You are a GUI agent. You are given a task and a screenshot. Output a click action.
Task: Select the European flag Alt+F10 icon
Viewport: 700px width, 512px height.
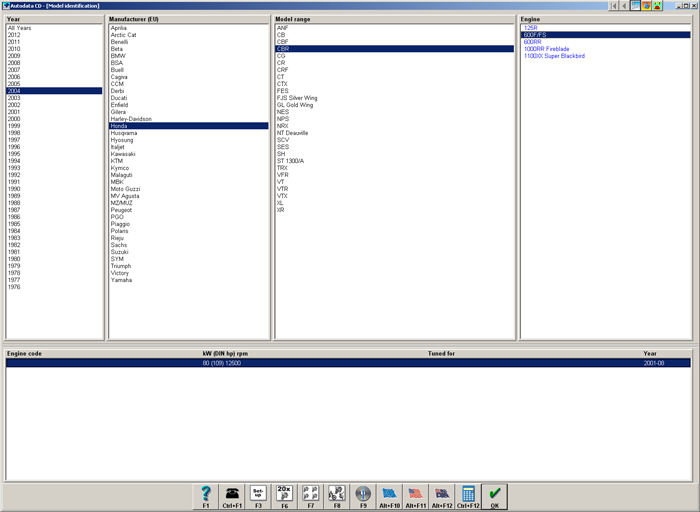pyautogui.click(x=389, y=496)
